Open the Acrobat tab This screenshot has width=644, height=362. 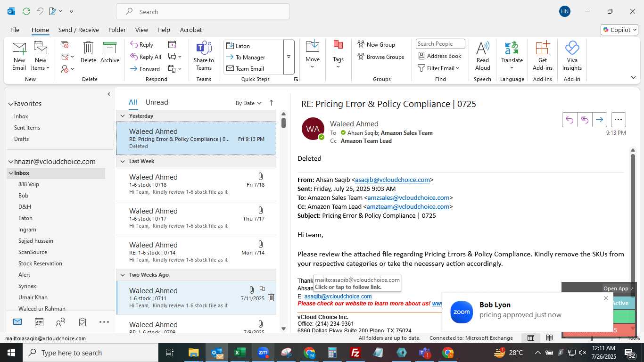191,30
